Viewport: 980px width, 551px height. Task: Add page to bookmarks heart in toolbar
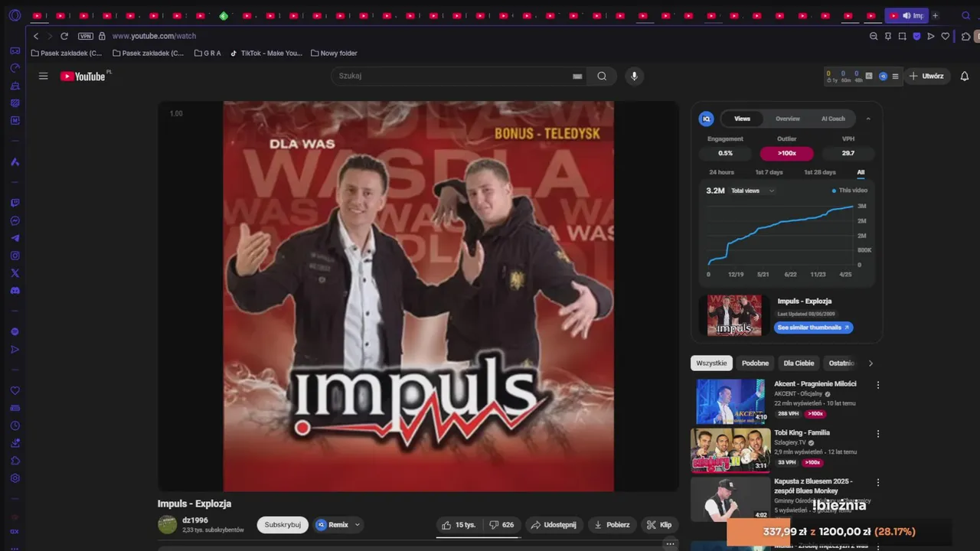click(946, 36)
